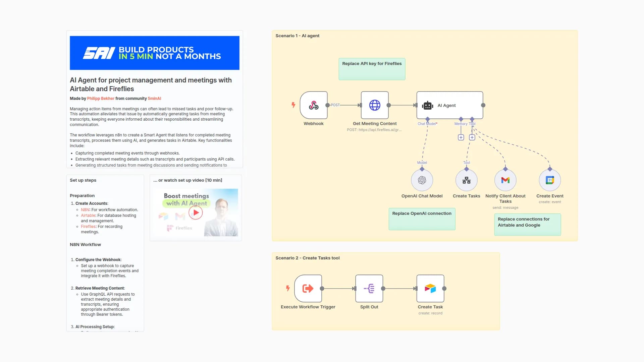The width and height of the screenshot is (644, 362).
Task: Open the Create Tasks tool node
Action: [466, 180]
